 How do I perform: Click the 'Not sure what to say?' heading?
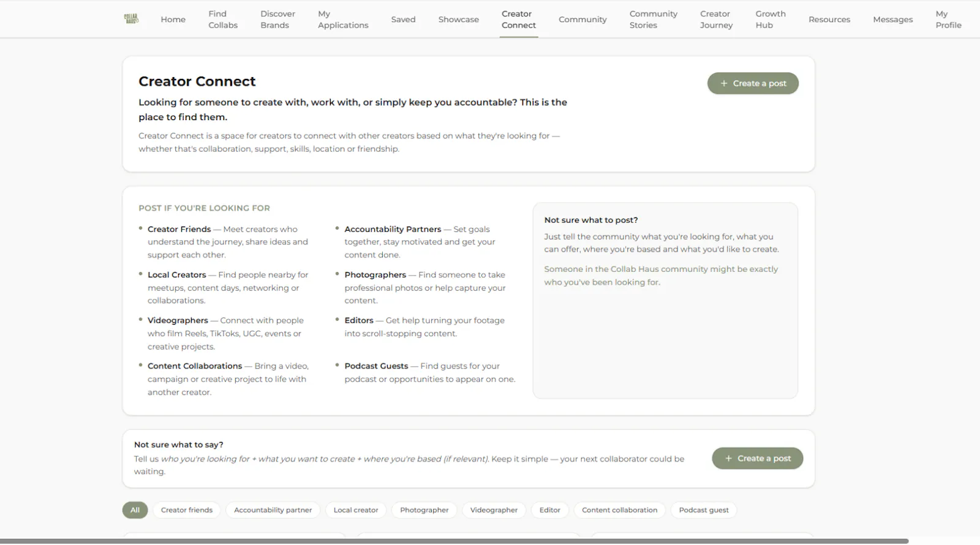[x=179, y=445]
